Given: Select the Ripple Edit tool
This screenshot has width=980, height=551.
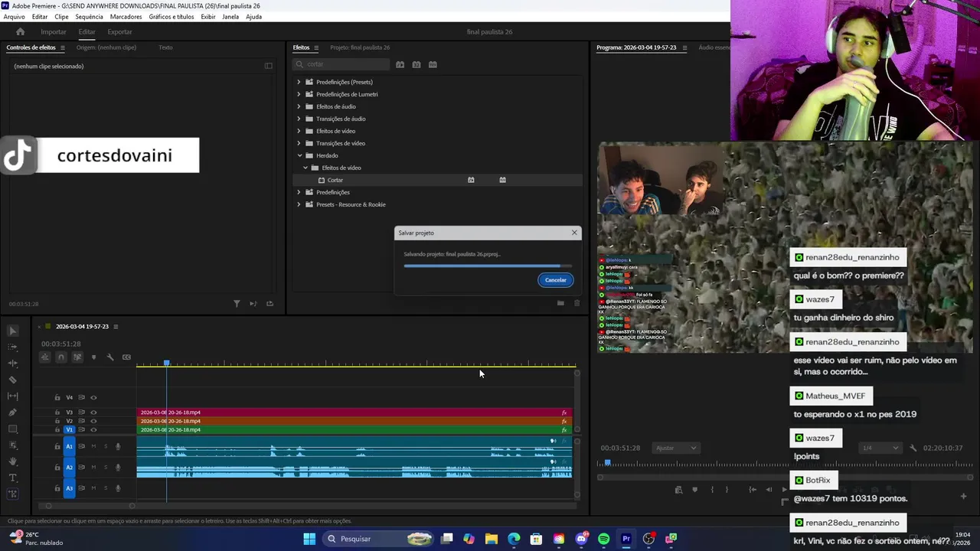Looking at the screenshot, I should (13, 364).
